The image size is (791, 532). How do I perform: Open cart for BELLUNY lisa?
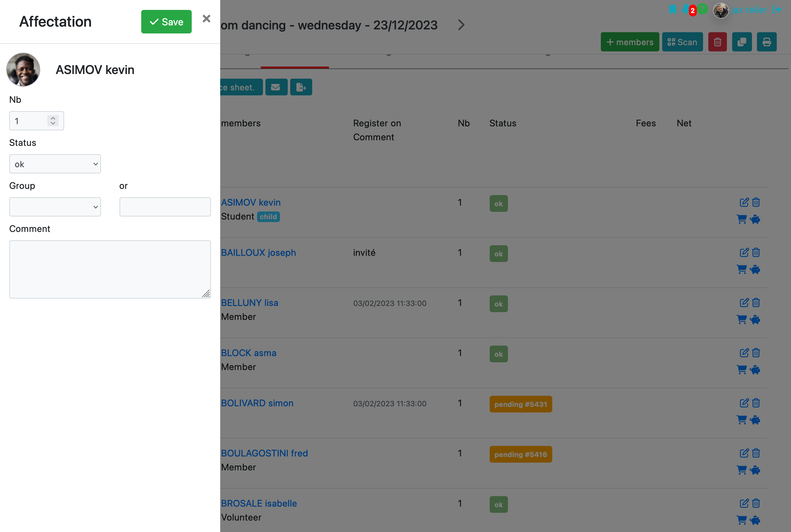coord(741,320)
